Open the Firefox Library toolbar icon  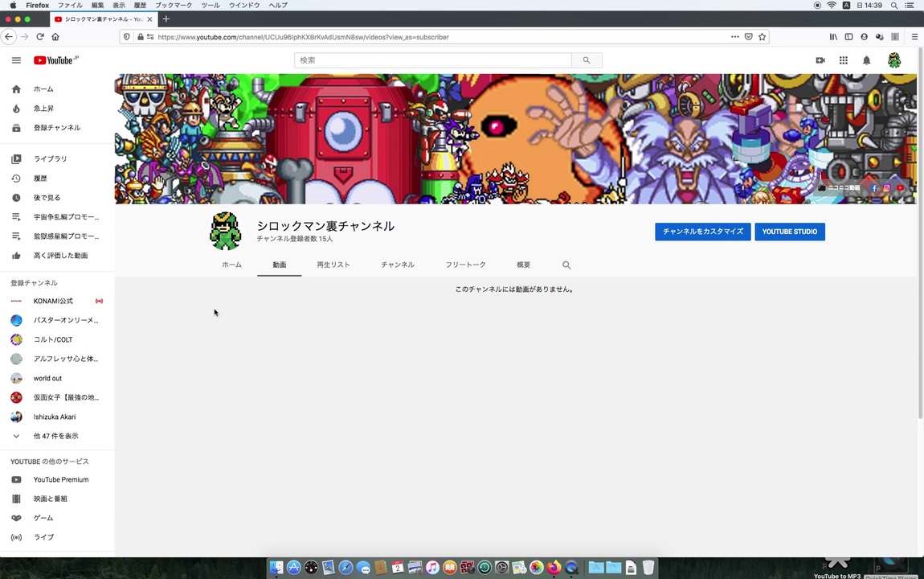pyautogui.click(x=833, y=36)
